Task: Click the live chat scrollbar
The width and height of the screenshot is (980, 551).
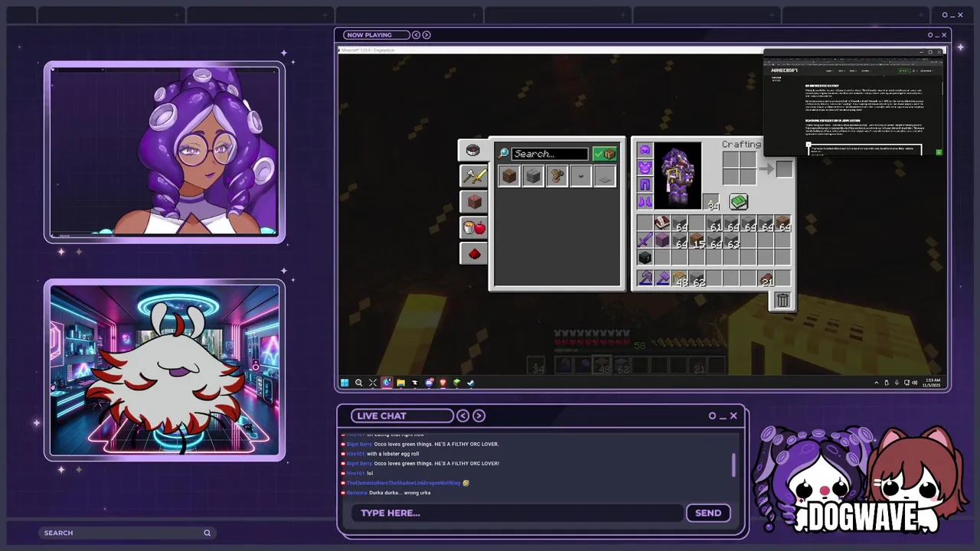Action: pos(733,465)
